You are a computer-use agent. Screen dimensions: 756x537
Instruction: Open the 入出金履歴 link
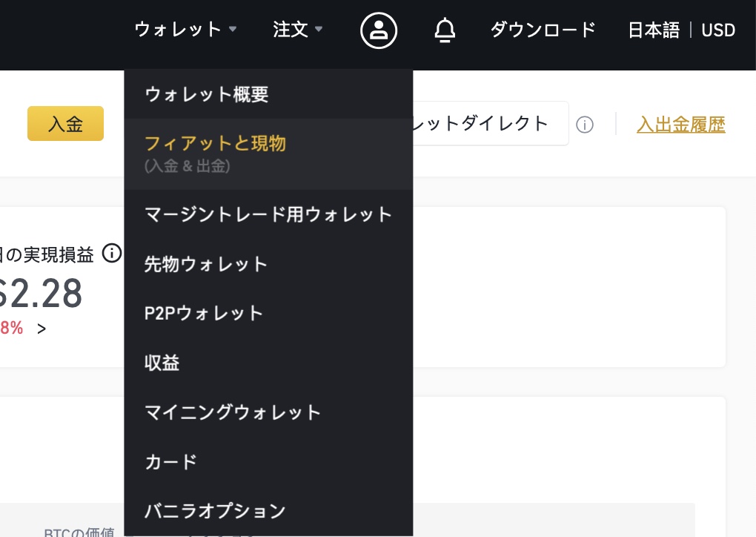681,124
